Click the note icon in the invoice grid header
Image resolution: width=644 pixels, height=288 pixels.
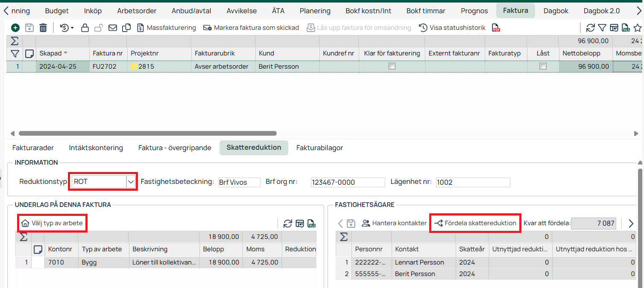point(29,54)
